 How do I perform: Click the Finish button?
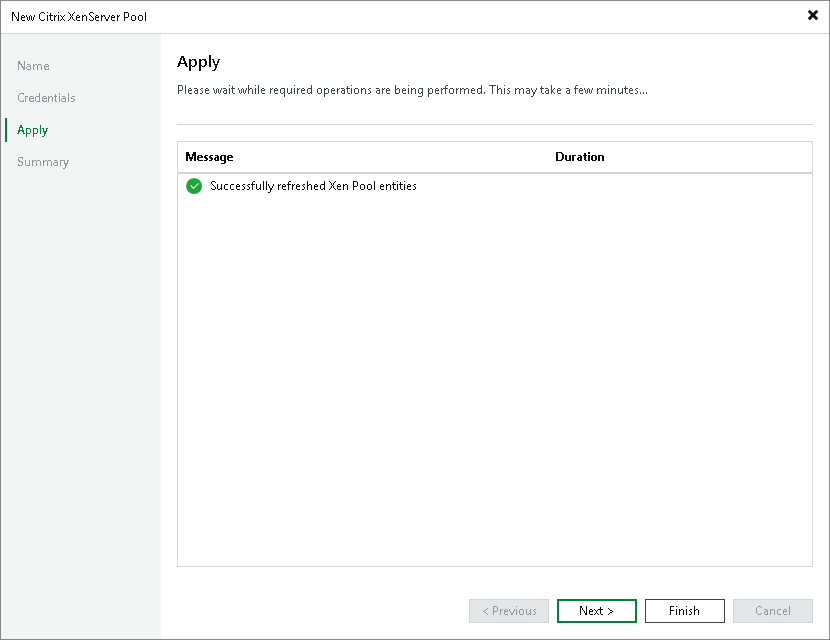click(x=684, y=611)
